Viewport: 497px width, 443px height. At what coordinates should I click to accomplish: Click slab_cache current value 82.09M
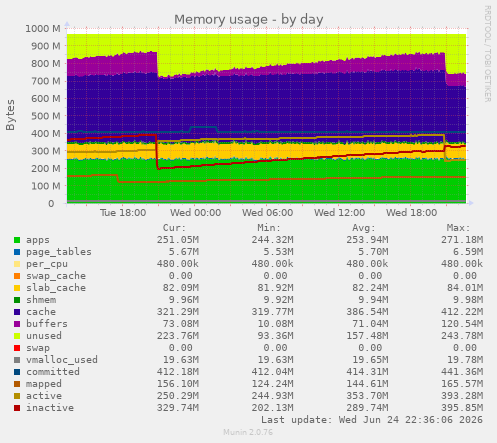tap(181, 288)
